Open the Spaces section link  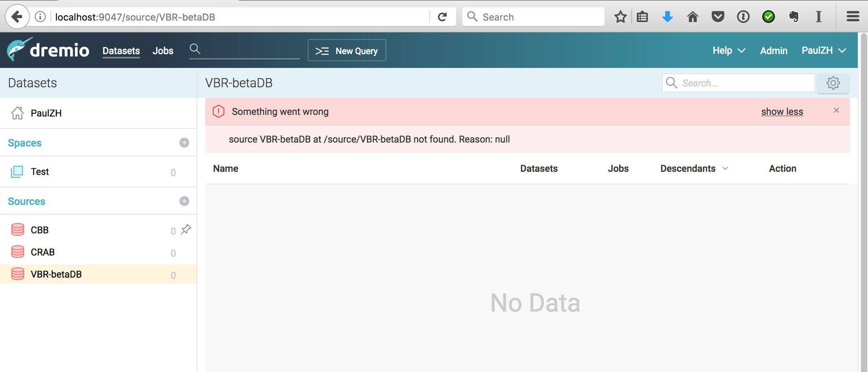[25, 143]
